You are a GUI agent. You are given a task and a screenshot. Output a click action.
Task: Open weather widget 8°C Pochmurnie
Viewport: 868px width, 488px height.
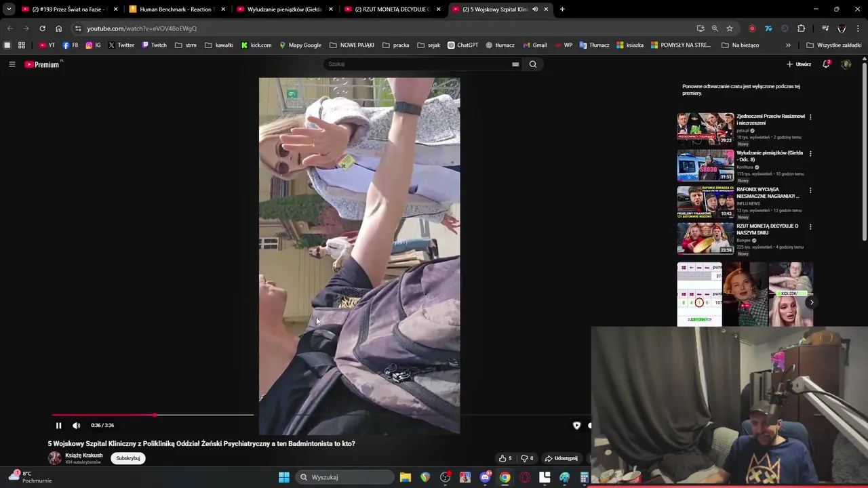(x=31, y=477)
